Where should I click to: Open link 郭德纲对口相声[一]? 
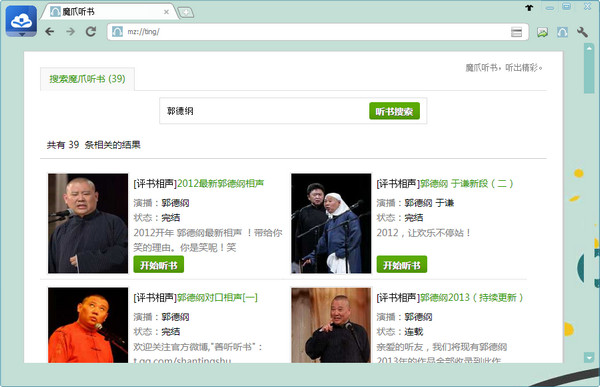tap(217, 297)
